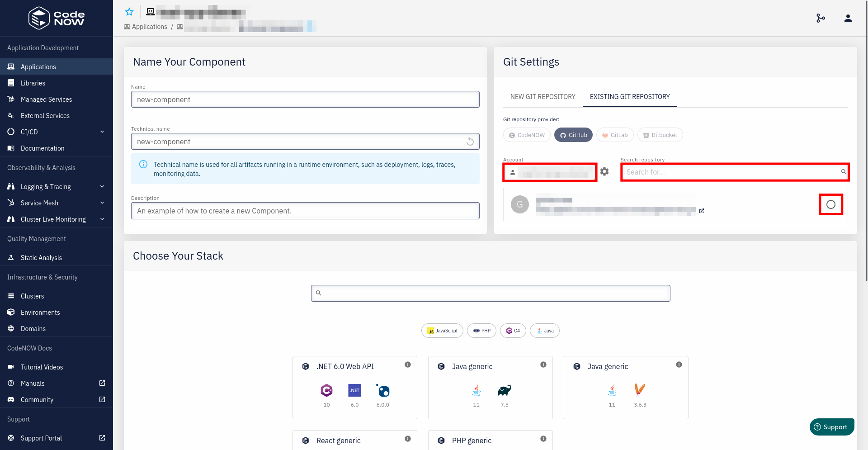The image size is (868, 450).
Task: Open Environments in sidebar
Action: coord(57,312)
